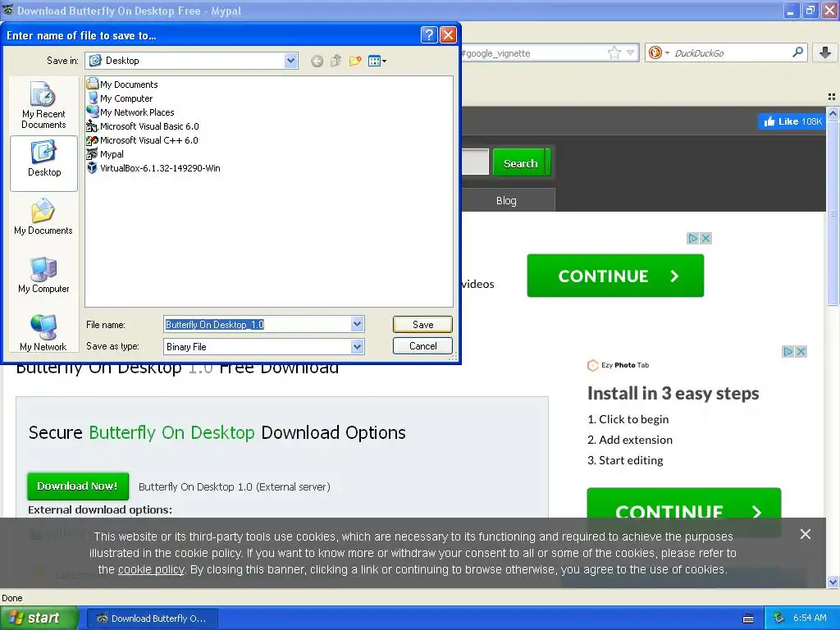
Task: Click the Facebook Like 108K button
Action: point(792,121)
